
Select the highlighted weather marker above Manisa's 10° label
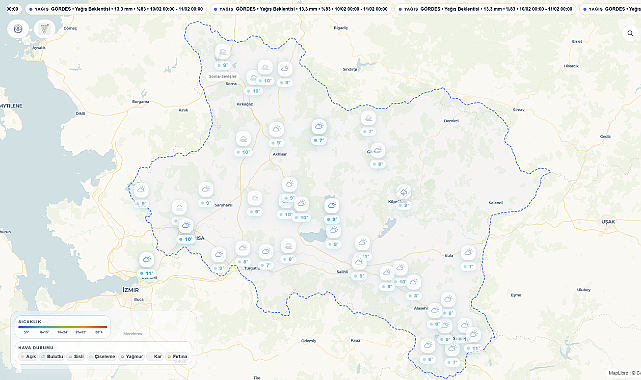[186, 226]
